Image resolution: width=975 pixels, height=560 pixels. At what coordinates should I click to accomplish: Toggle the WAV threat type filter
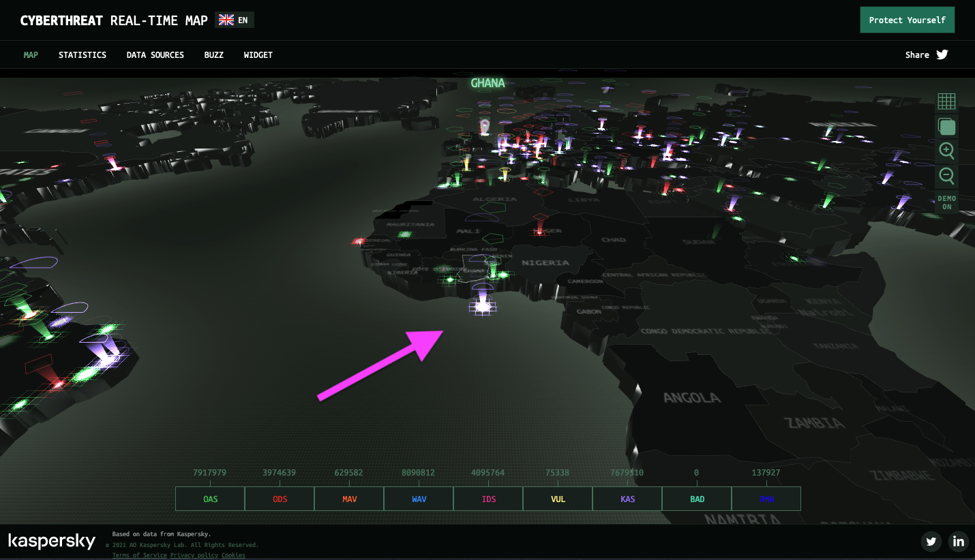[x=419, y=499]
